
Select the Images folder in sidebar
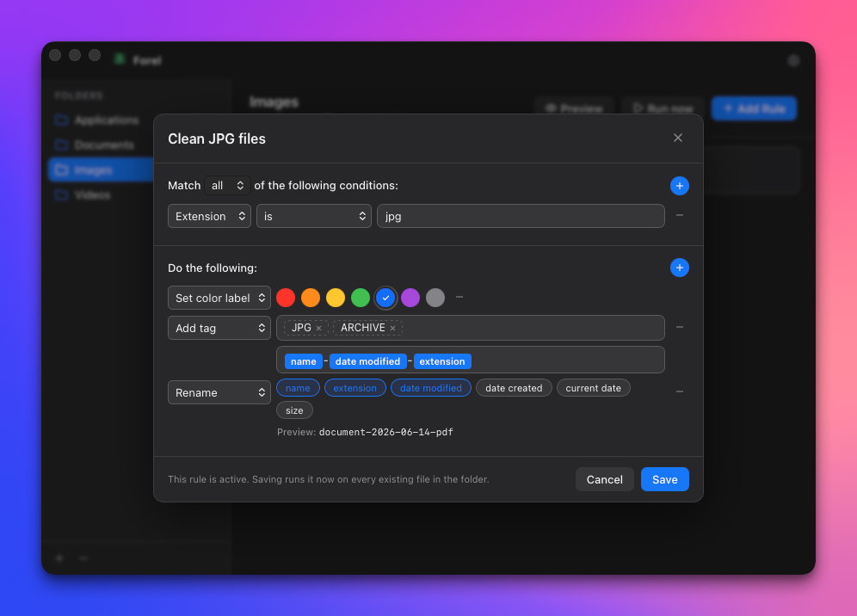(x=101, y=170)
